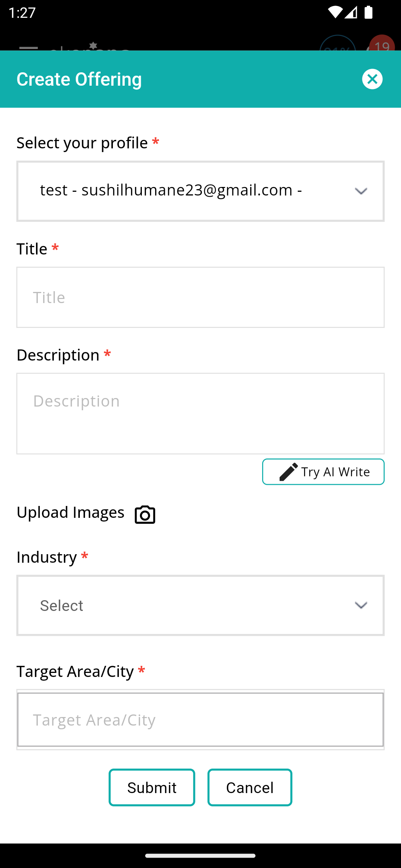
Task: Focus the Title input field
Action: [200, 297]
